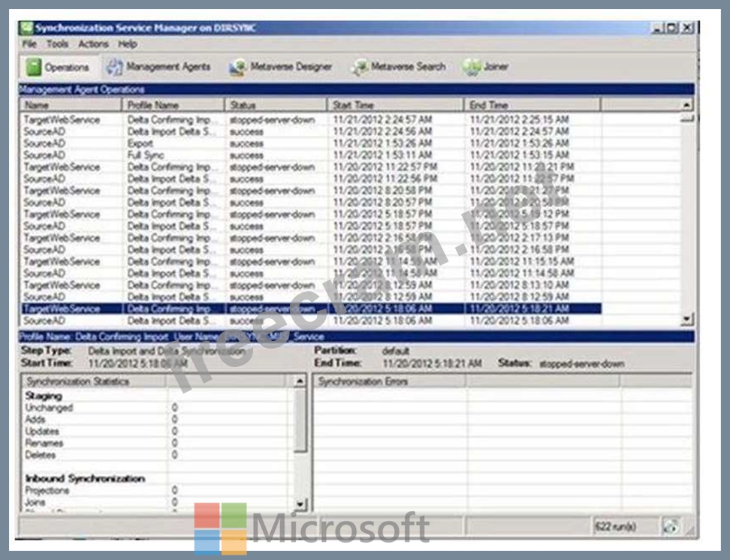This screenshot has height=560, width=730.
Task: Sort by End Time column header
Action: click(532, 105)
